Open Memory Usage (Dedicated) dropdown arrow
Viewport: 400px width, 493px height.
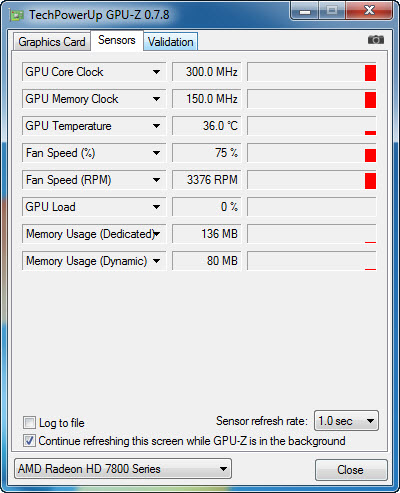(157, 234)
